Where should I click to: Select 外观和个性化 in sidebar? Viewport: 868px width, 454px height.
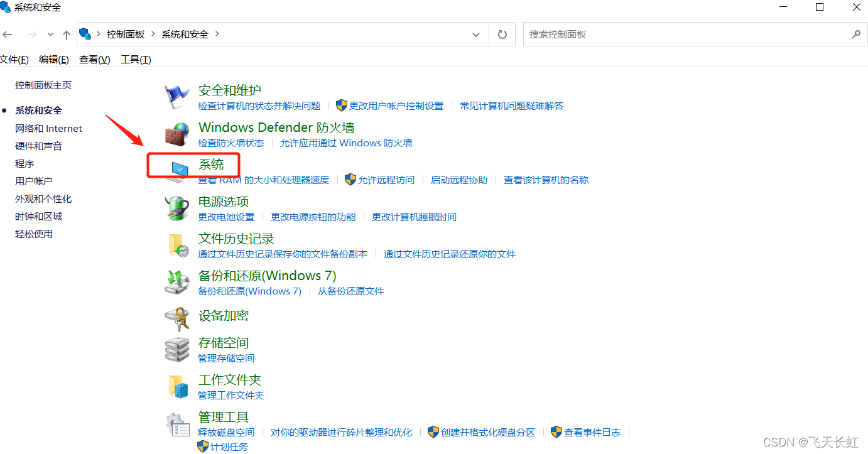point(43,198)
